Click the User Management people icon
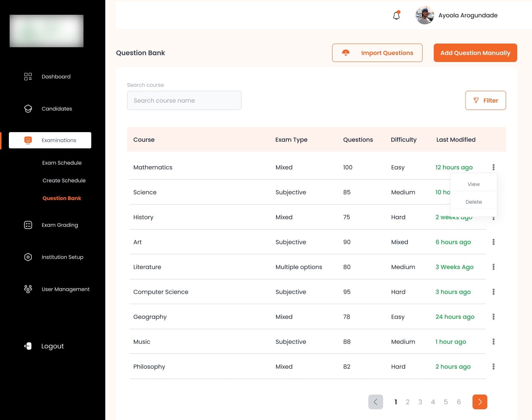Viewport: 532px width, 420px height. click(28, 289)
